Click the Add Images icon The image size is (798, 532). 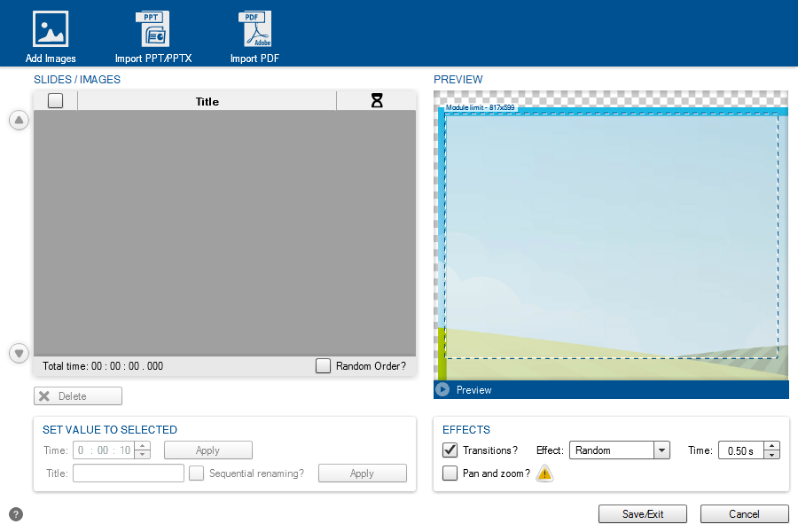point(51,29)
